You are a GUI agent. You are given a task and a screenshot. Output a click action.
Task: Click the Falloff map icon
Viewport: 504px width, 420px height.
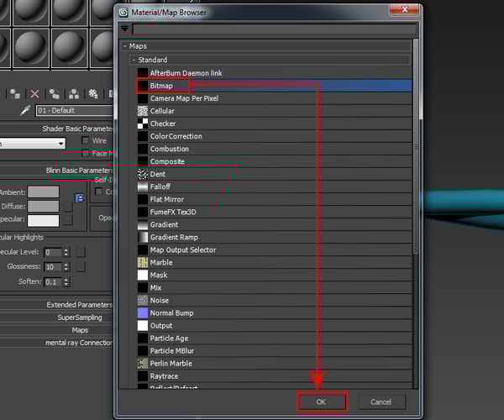click(x=143, y=186)
